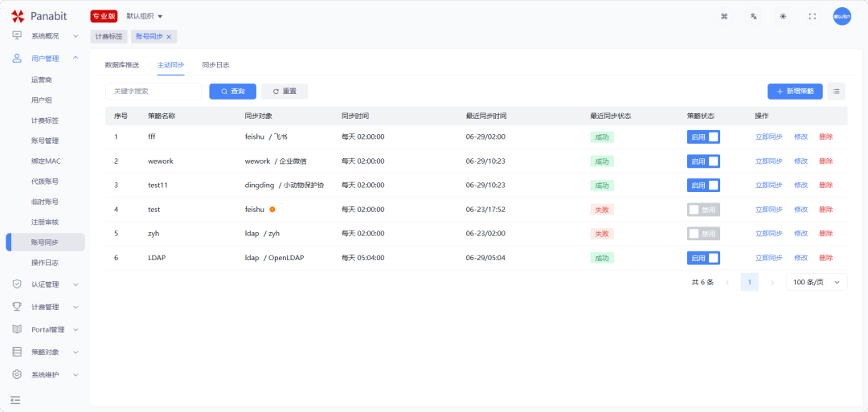This screenshot has height=412, width=868.
Task: Click the 重置 reset button
Action: click(x=285, y=92)
